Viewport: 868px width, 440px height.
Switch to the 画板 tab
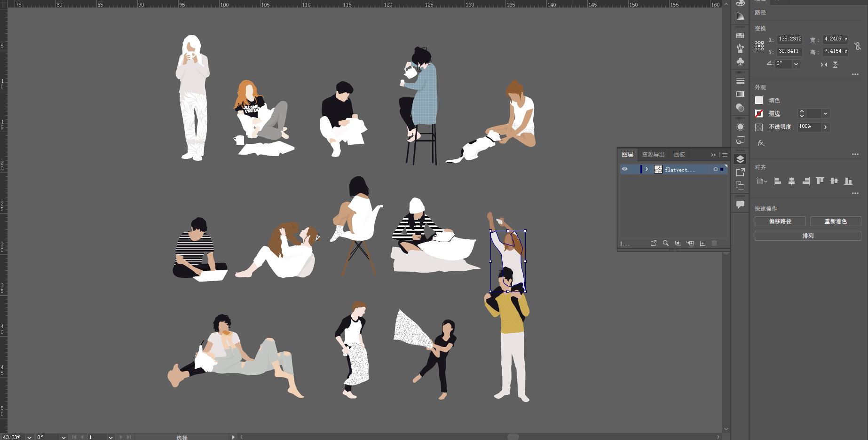[x=679, y=155]
